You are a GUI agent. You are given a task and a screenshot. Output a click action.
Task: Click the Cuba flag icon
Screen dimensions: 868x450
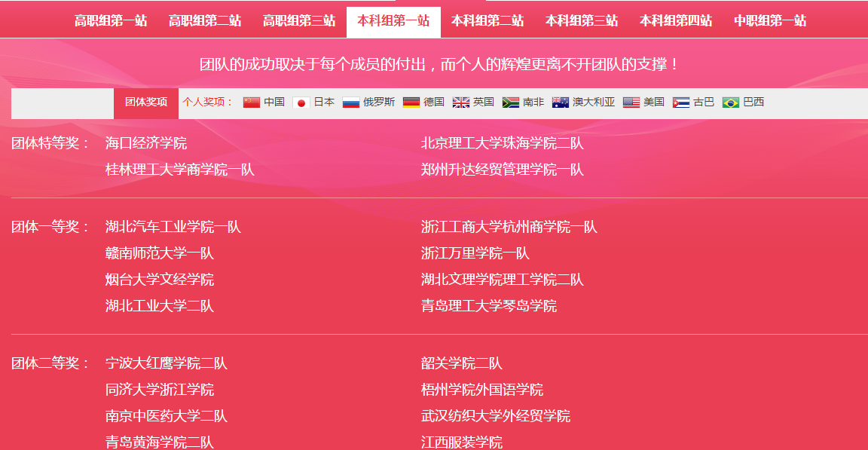[681, 103]
